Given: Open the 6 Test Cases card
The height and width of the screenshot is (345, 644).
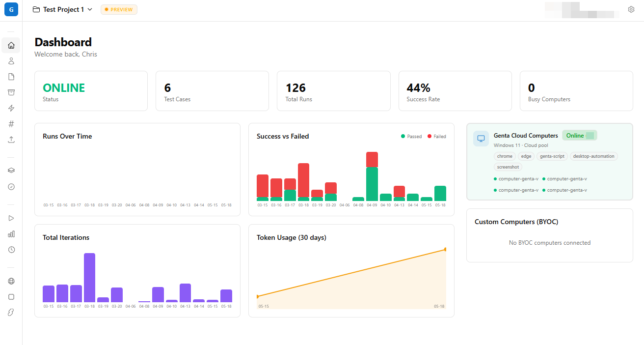Looking at the screenshot, I should coord(212,91).
